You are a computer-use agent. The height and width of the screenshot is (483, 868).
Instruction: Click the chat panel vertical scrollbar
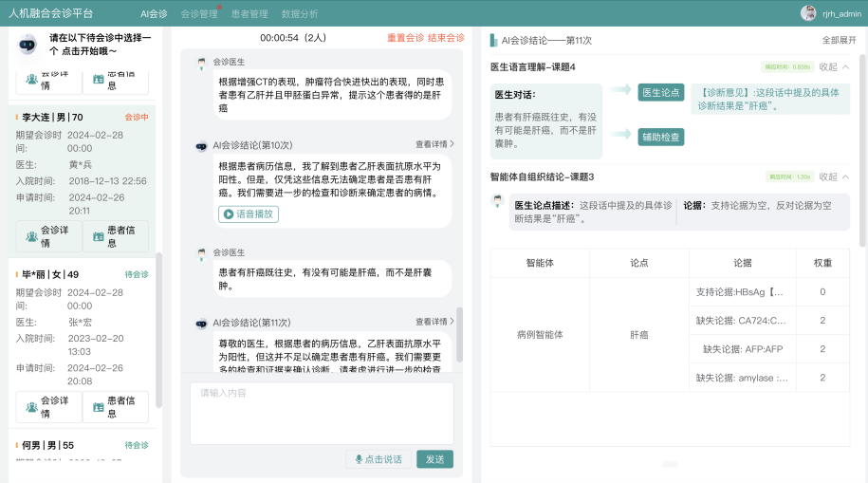(460, 332)
